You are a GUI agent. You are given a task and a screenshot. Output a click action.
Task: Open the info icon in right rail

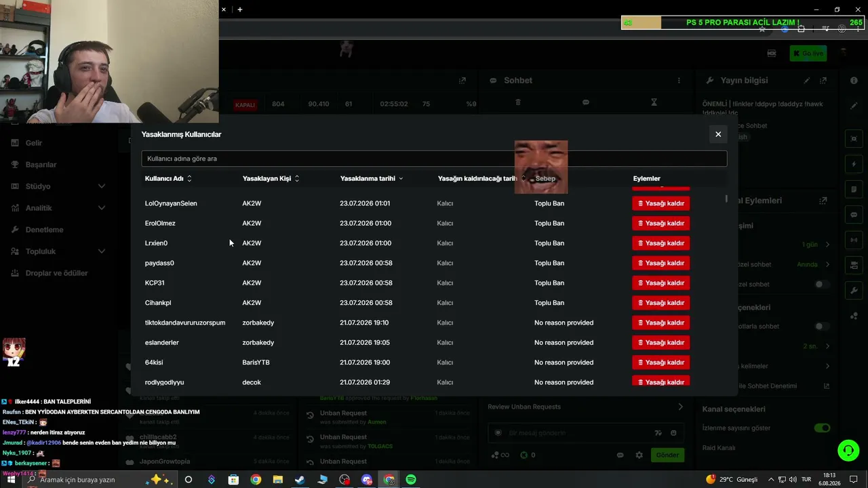(854, 80)
